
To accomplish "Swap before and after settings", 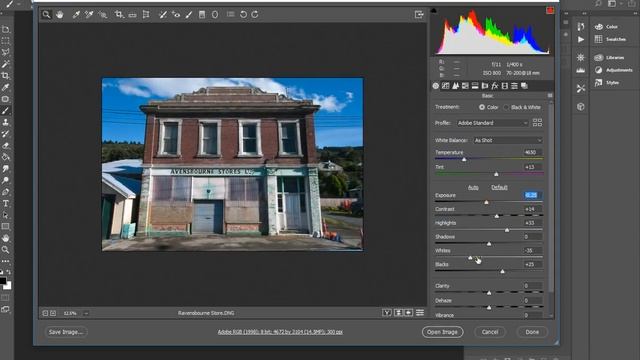I will click(398, 313).
